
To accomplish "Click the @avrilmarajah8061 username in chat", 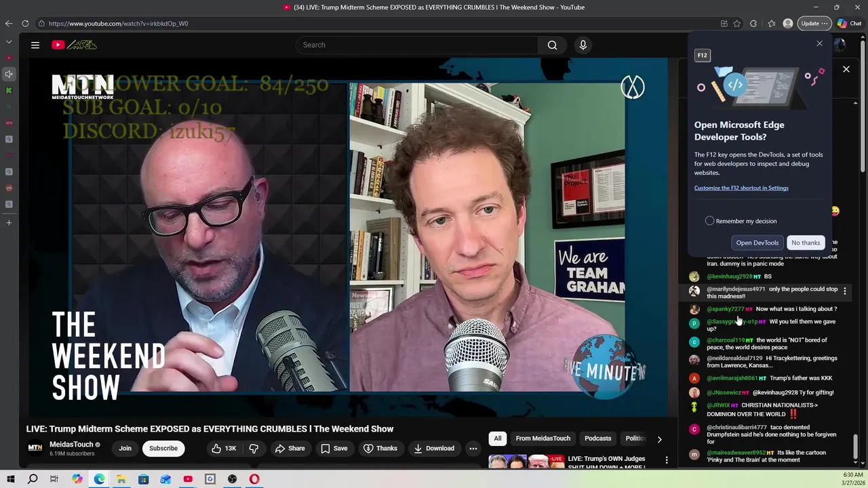I will point(732,378).
